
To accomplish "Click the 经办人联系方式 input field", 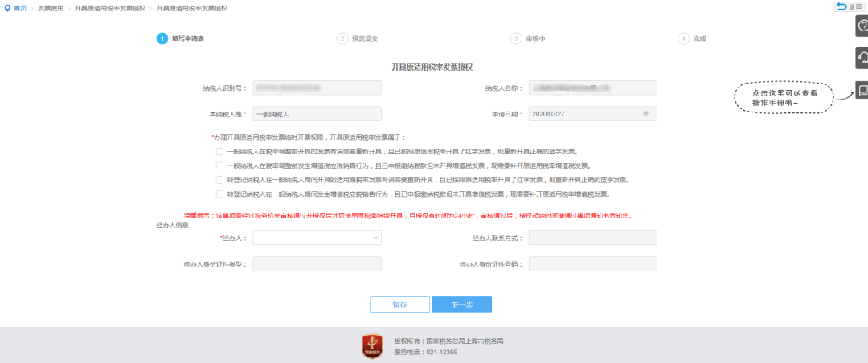I will 593,238.
